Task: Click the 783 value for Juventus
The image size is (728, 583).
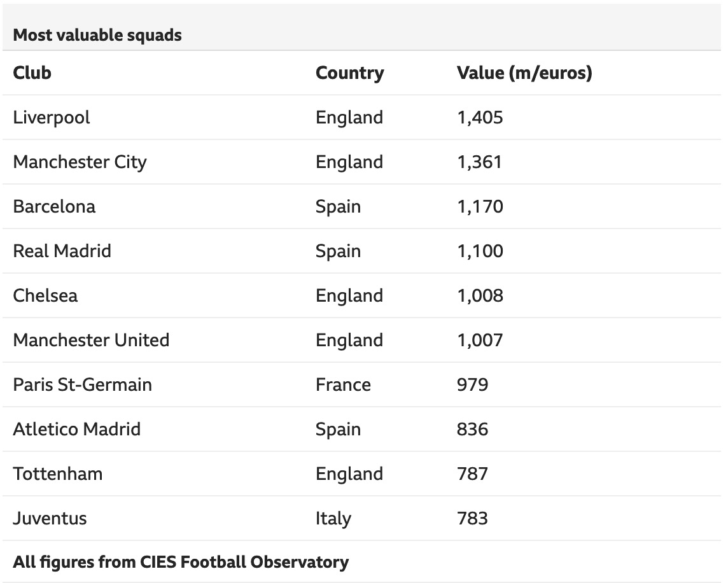Action: pyautogui.click(x=472, y=518)
